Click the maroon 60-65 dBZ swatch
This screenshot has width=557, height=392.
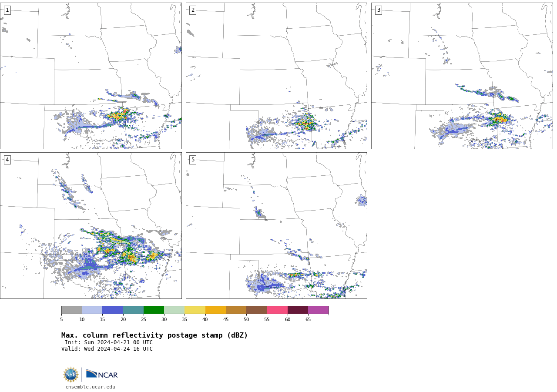298,310
